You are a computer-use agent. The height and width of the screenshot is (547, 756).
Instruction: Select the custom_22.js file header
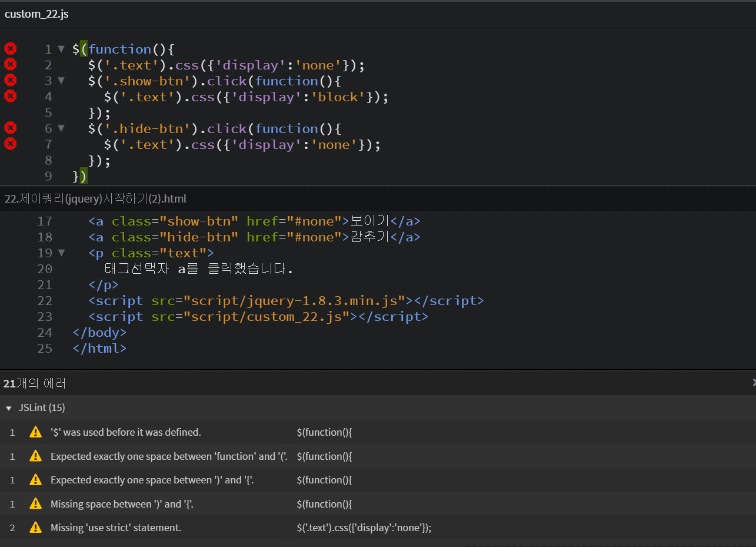(36, 14)
